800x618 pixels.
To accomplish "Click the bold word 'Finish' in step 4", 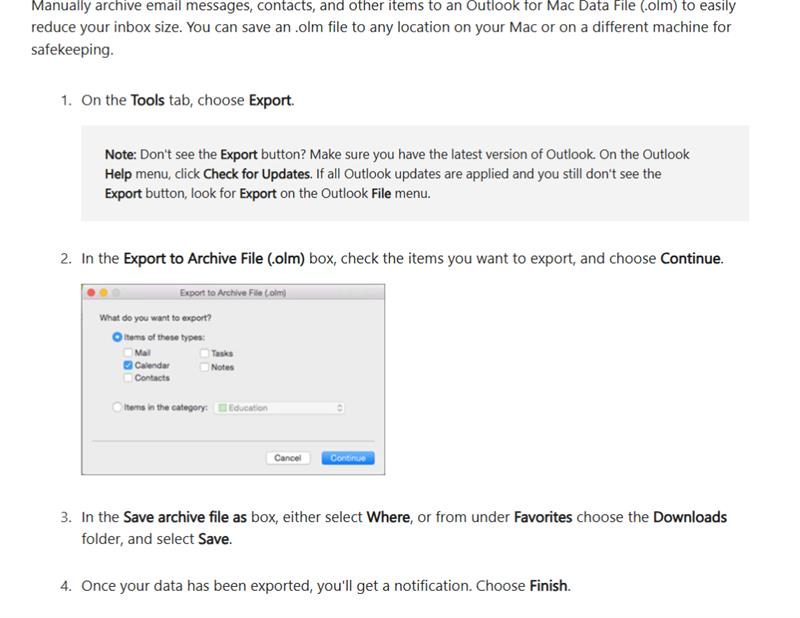I will 548,585.
